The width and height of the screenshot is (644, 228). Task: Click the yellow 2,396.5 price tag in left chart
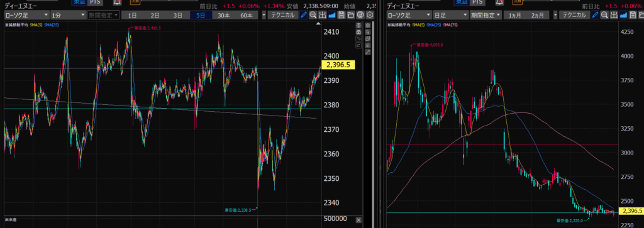(x=339, y=65)
